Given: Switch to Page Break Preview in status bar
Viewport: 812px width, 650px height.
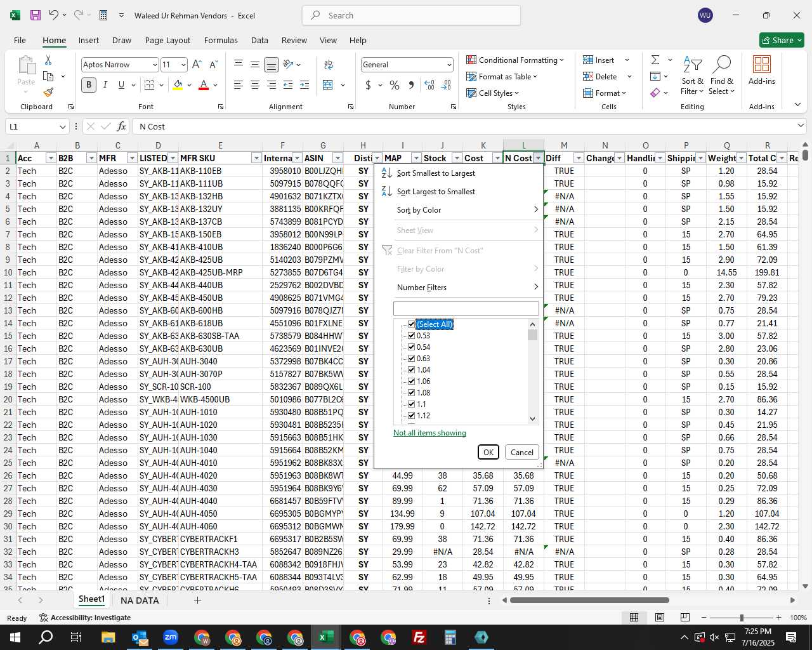Looking at the screenshot, I should tap(684, 618).
